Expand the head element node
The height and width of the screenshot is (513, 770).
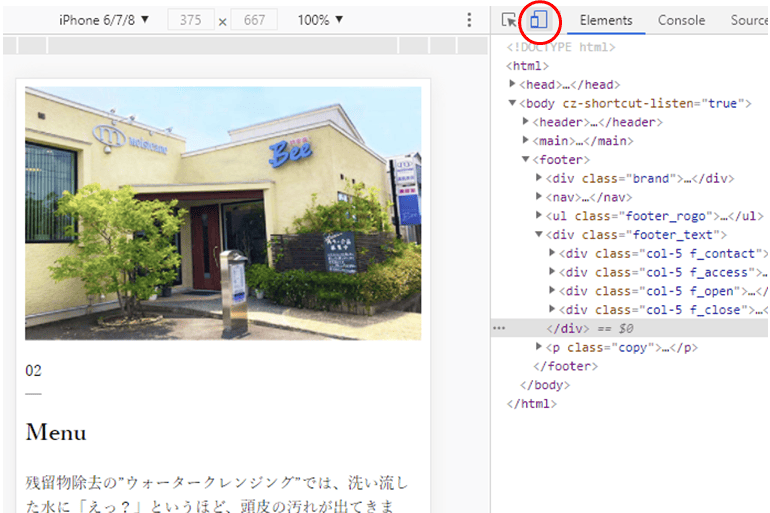[512, 84]
